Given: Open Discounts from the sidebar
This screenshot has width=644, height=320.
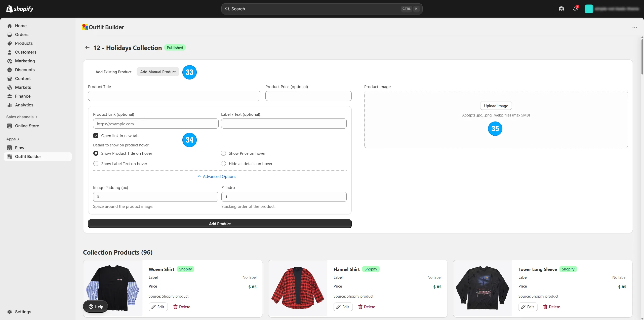Looking at the screenshot, I should tap(25, 70).
